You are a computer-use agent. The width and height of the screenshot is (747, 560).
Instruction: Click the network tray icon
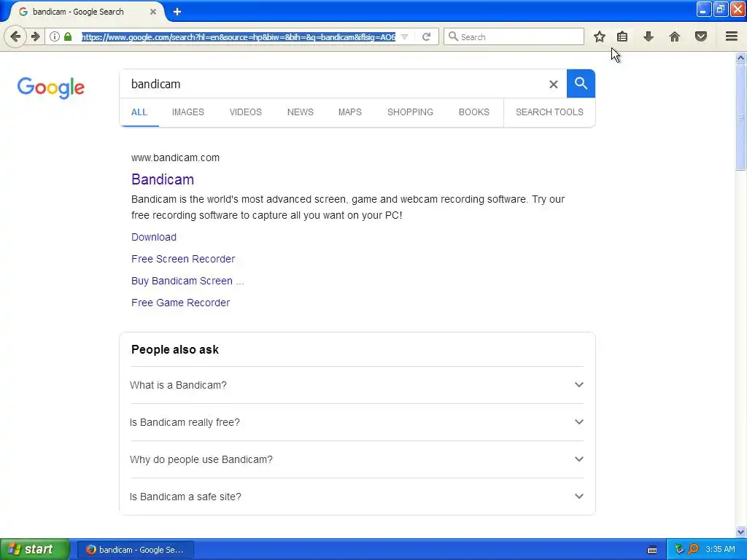coord(679,549)
